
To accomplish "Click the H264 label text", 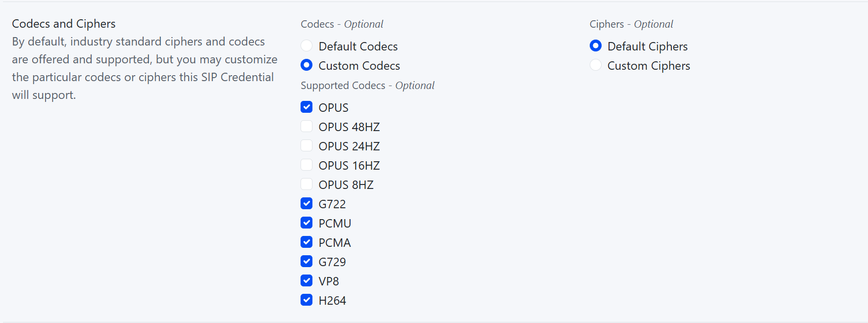I will click(x=332, y=301).
